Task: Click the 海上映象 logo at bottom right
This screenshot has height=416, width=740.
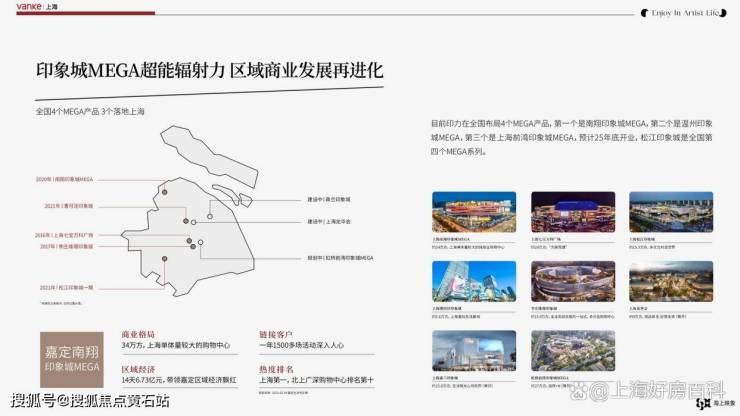Action: (x=716, y=403)
